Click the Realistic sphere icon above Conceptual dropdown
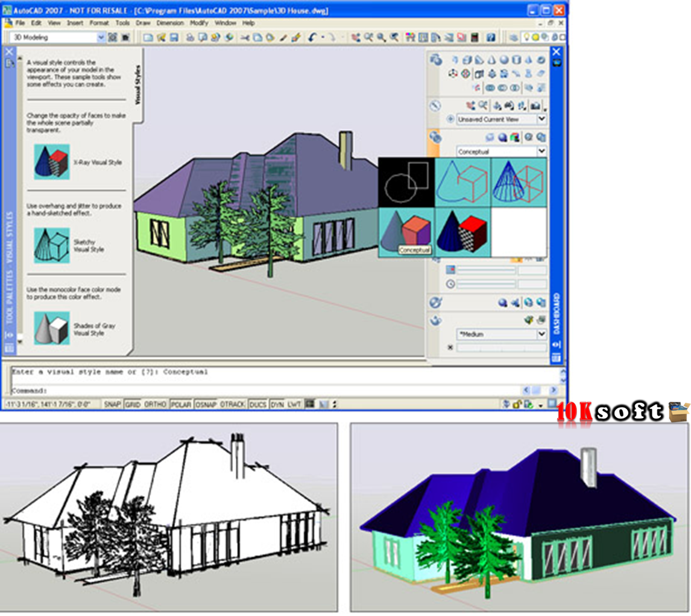Image resolution: width=691 pixels, height=616 pixels. 502,138
